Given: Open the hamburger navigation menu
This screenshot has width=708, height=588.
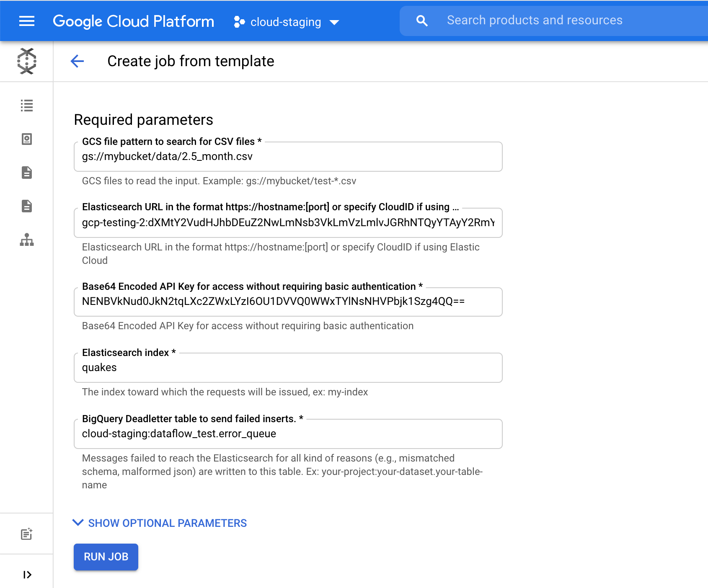Looking at the screenshot, I should coord(27,21).
